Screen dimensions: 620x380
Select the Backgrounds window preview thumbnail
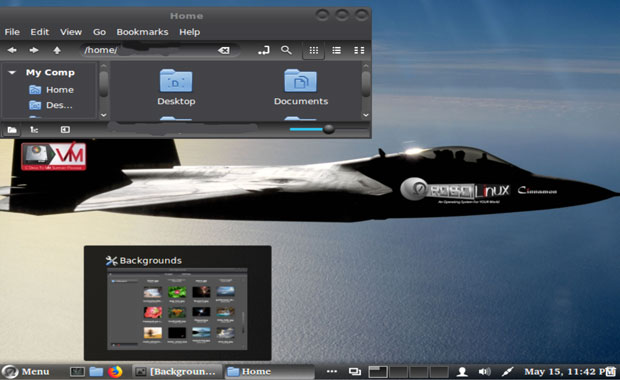click(x=177, y=309)
